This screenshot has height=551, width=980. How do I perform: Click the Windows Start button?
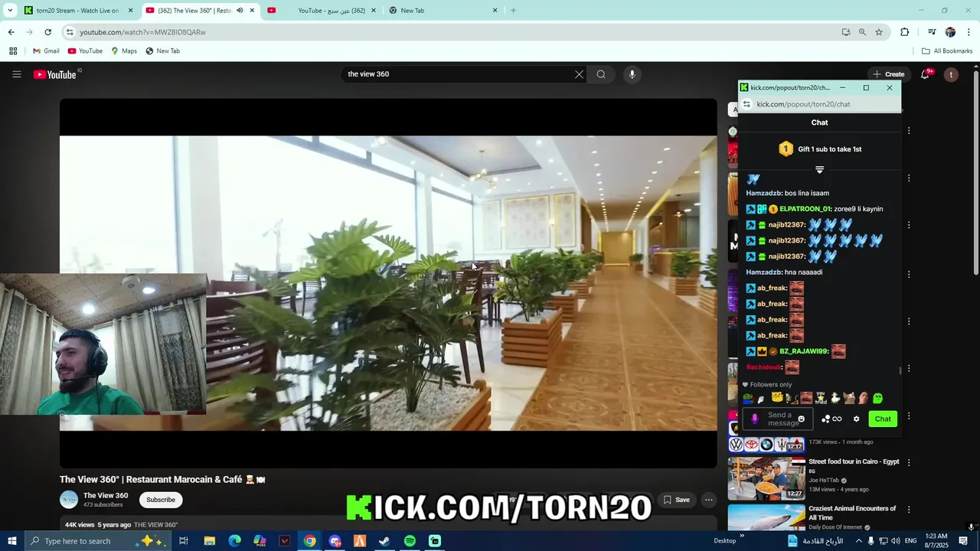[x=11, y=541]
